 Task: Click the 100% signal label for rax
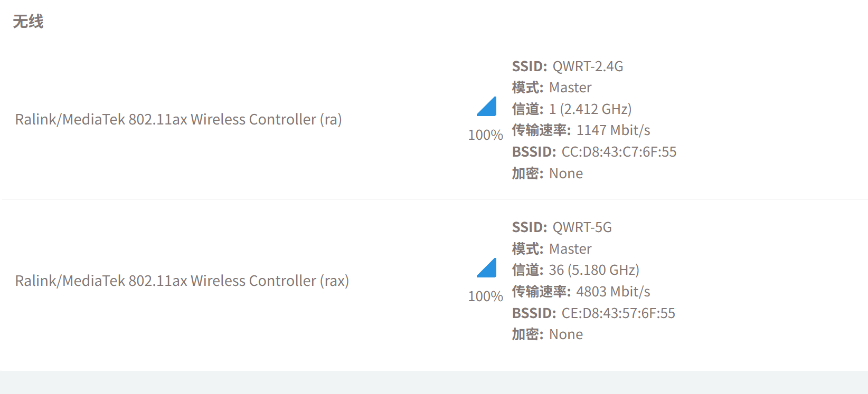pos(486,296)
